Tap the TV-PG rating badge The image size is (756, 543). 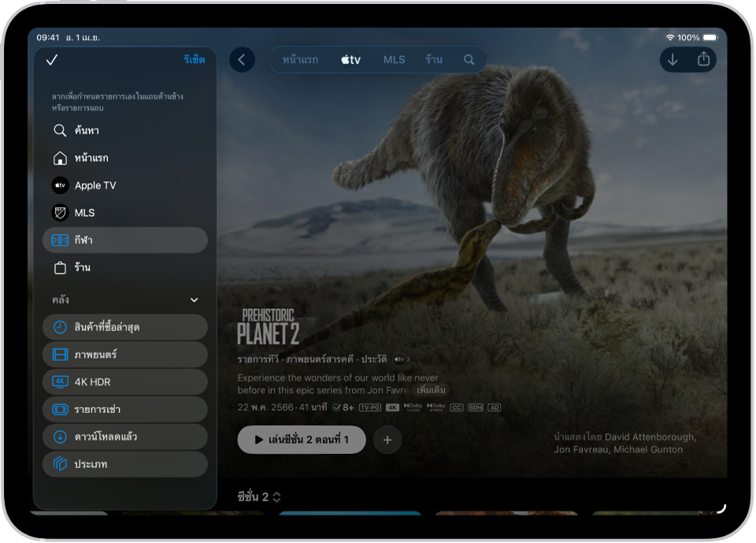click(x=370, y=407)
